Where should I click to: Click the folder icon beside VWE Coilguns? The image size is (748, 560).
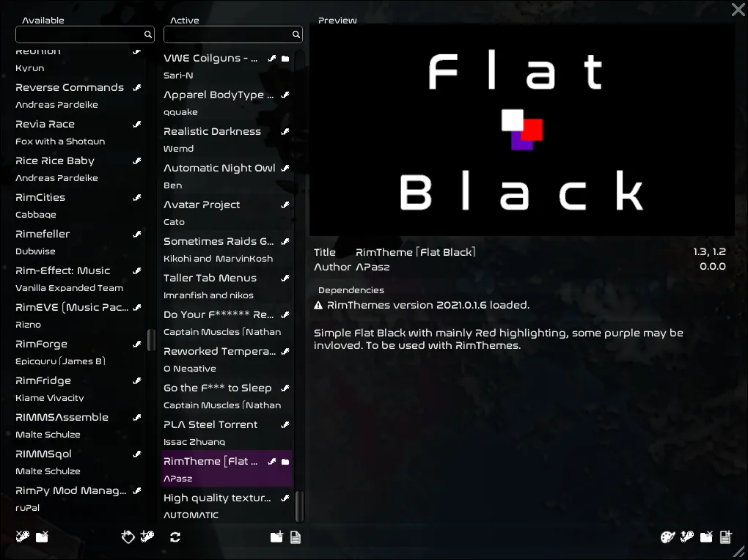(x=285, y=59)
